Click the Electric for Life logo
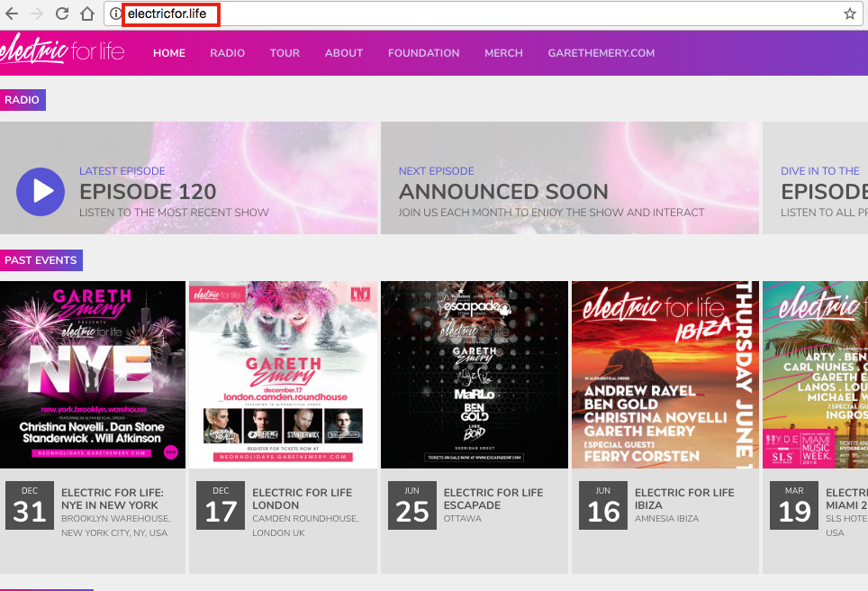 [62, 49]
